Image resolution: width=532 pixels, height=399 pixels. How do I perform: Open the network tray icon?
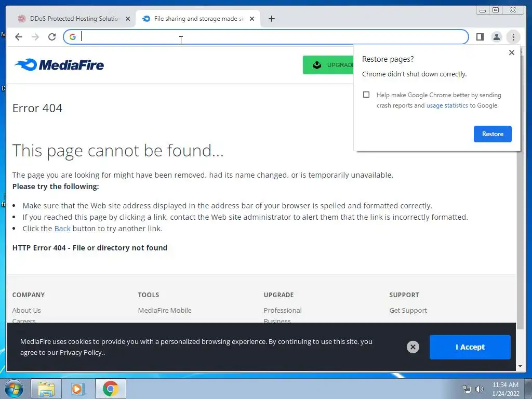click(467, 389)
